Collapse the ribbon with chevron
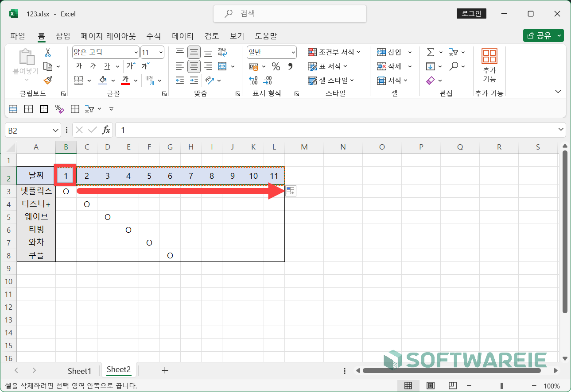571x392 pixels. point(558,91)
